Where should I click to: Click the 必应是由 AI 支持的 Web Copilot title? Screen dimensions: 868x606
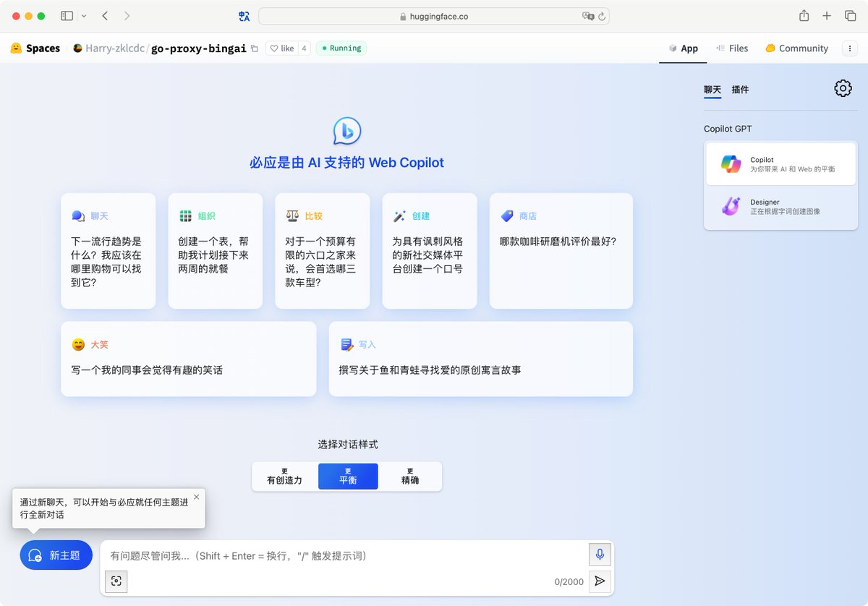[347, 163]
